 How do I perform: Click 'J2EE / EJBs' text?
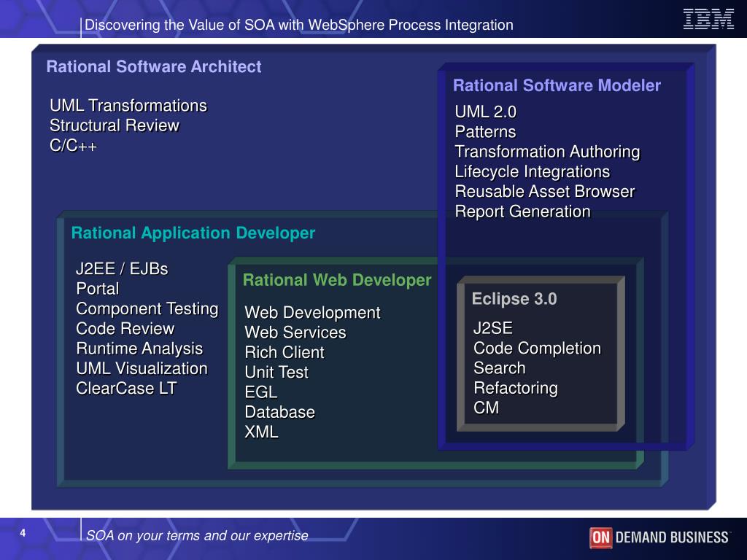click(122, 268)
